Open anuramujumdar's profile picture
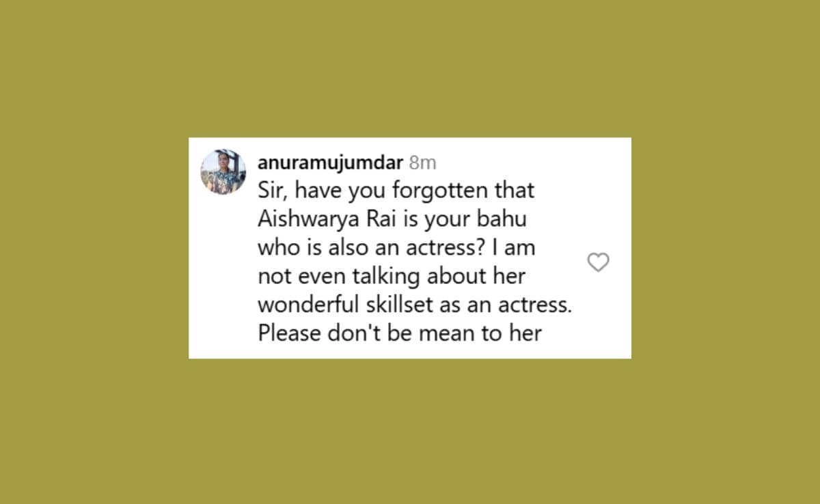 [223, 171]
